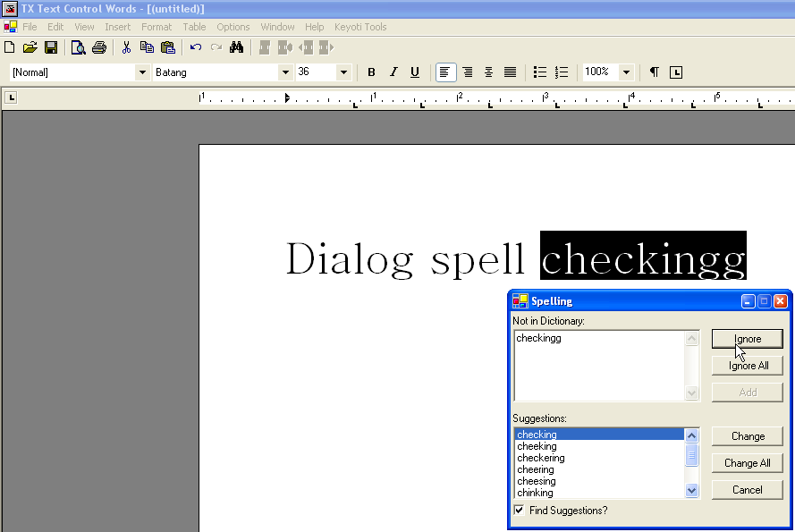Click in the Not in Dictionary text box
Screen dimensions: 795x532
[x=599, y=366]
